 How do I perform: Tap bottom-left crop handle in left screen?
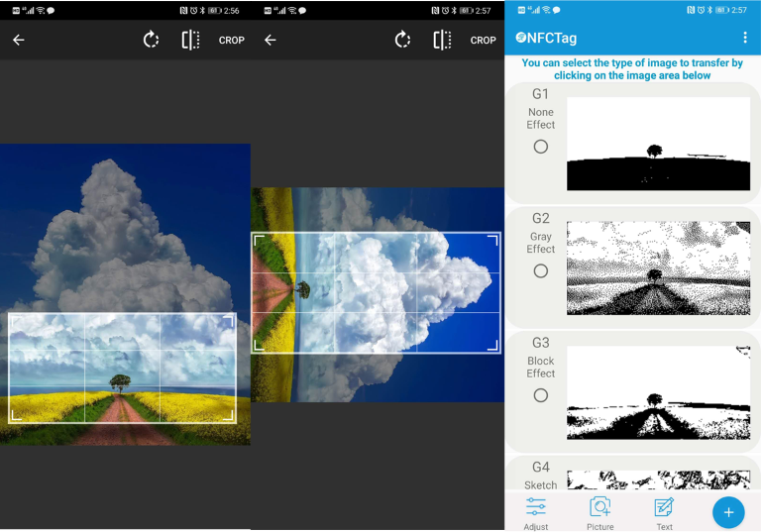pos(16,415)
